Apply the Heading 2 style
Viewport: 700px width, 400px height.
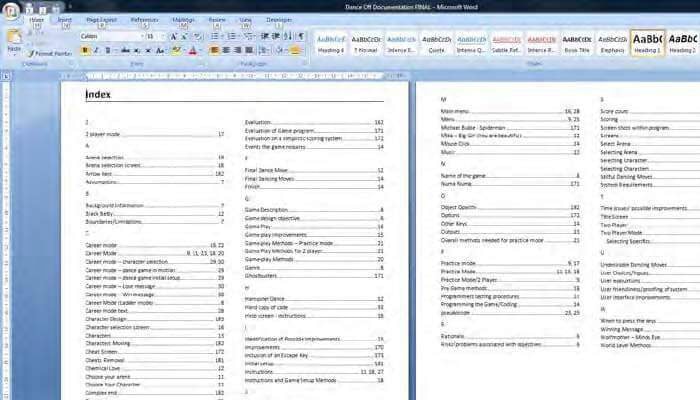683,42
